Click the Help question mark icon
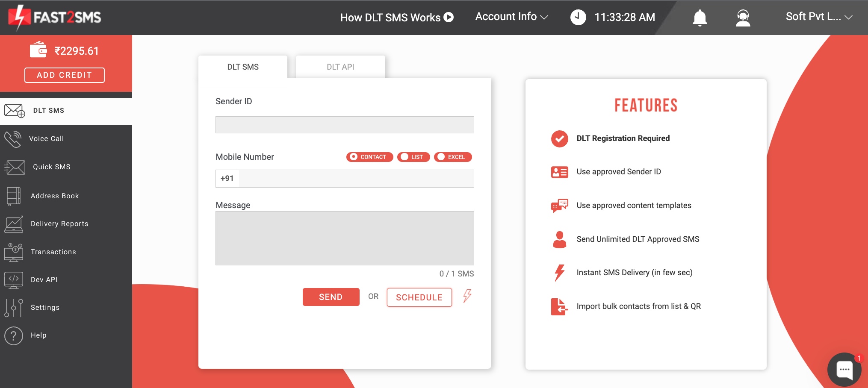 point(14,336)
